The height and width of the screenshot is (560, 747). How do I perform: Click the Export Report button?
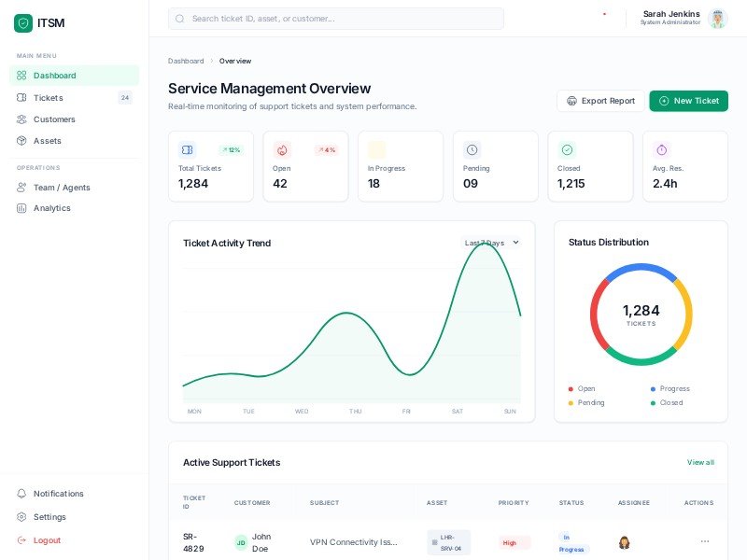(600, 101)
